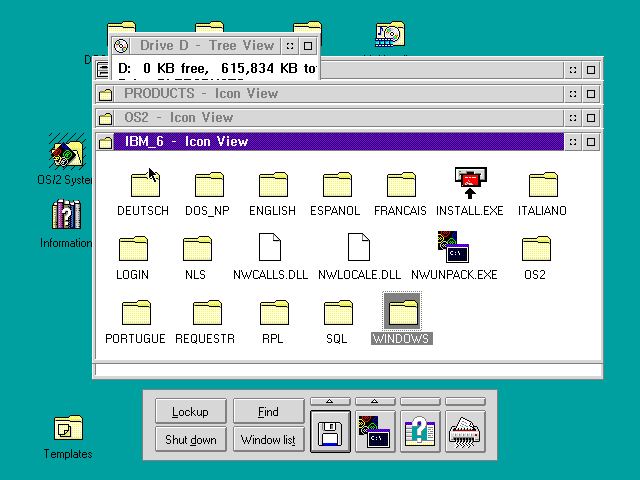
Task: Click the multimedia folder icon on desktop
Action: (x=390, y=34)
